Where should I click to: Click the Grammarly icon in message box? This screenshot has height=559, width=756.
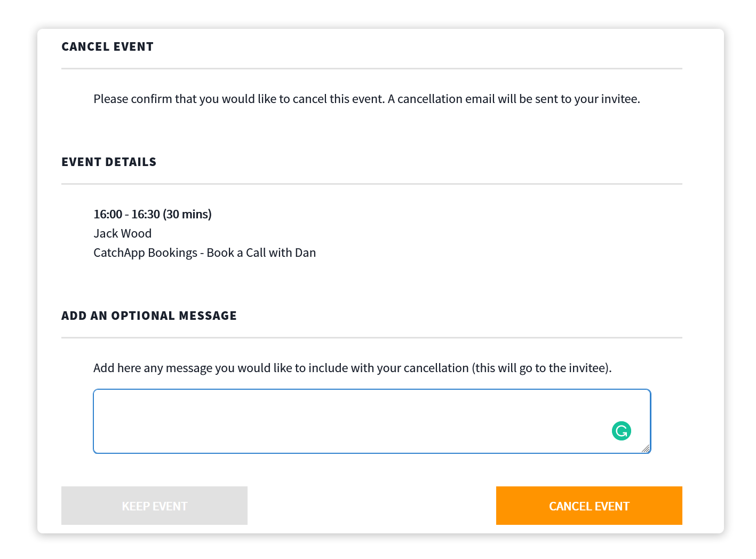pyautogui.click(x=622, y=431)
